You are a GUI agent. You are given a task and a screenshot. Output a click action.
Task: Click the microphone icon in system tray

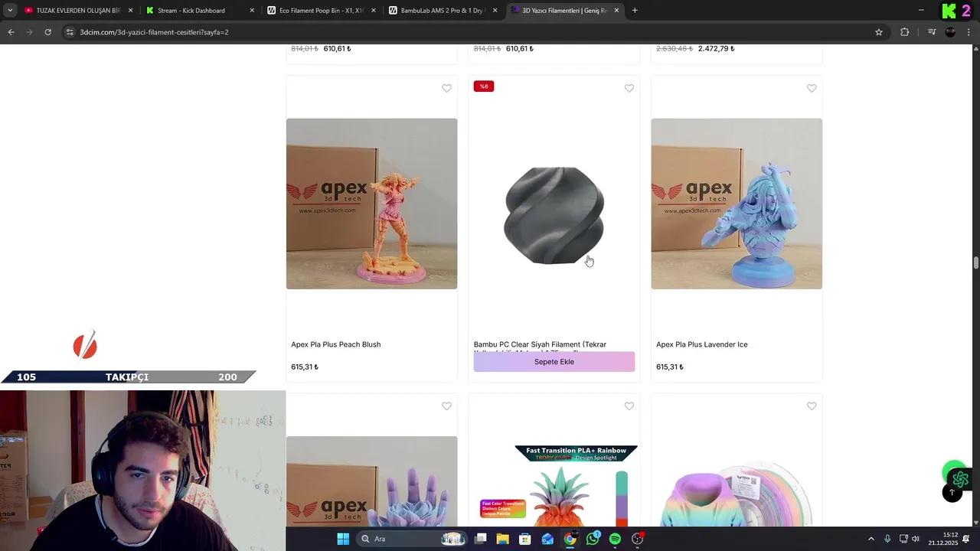click(x=887, y=539)
